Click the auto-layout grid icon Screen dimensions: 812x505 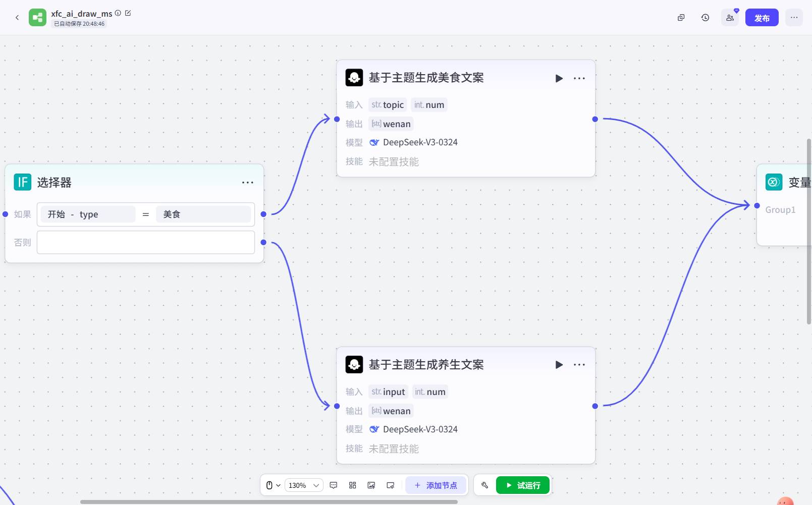(353, 485)
